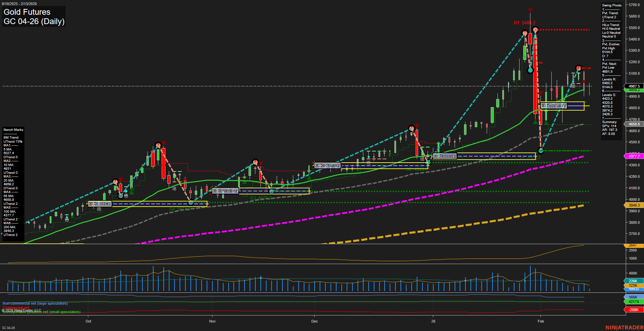Click the Nonreportable positions net legend text
Screen dimensions: 644x331
point(41,312)
